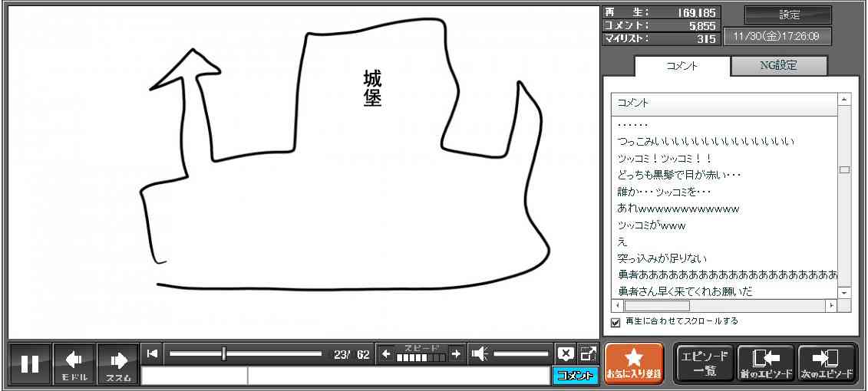Image resolution: width=868 pixels, height=391 pixels.
Task: Pause the video playback
Action: (x=30, y=364)
